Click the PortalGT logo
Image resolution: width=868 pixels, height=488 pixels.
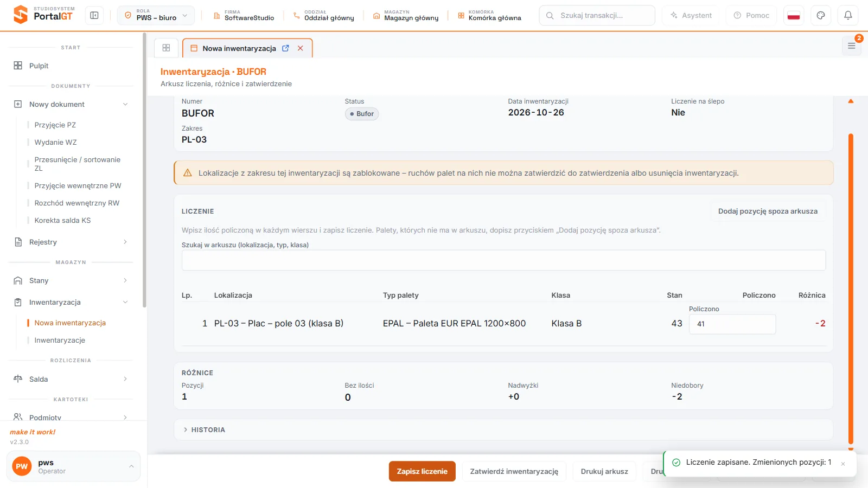pyautogui.click(x=43, y=15)
